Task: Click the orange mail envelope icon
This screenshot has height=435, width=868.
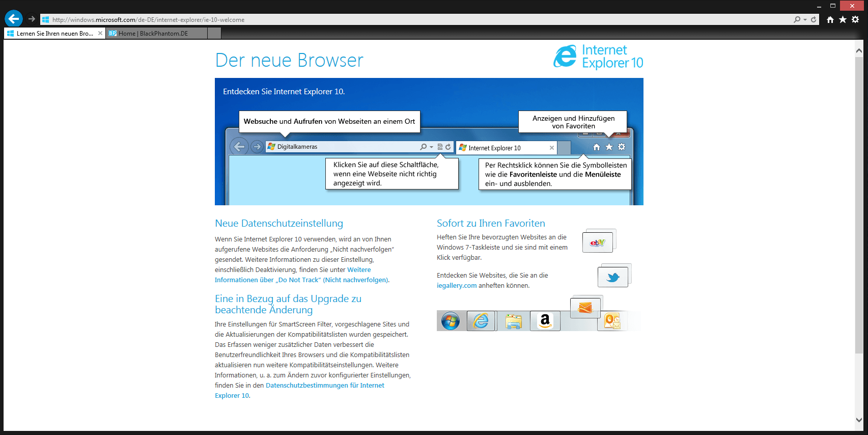Action: pos(585,308)
